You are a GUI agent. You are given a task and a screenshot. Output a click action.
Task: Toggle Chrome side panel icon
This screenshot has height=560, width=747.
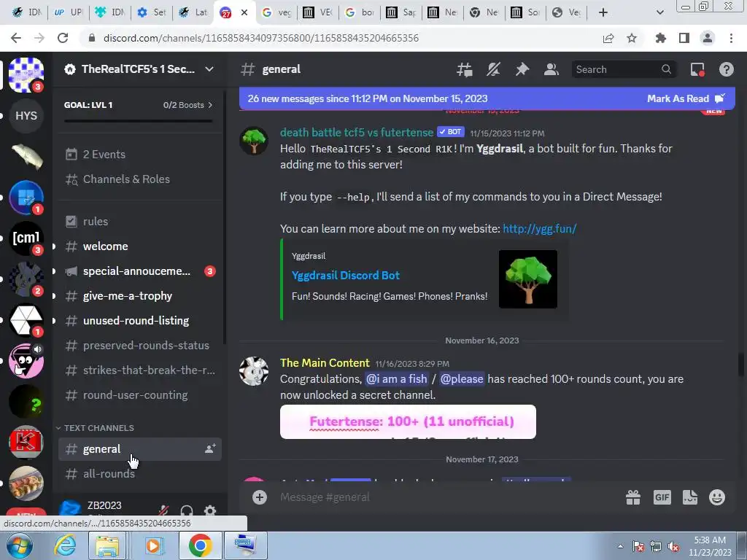click(x=684, y=38)
